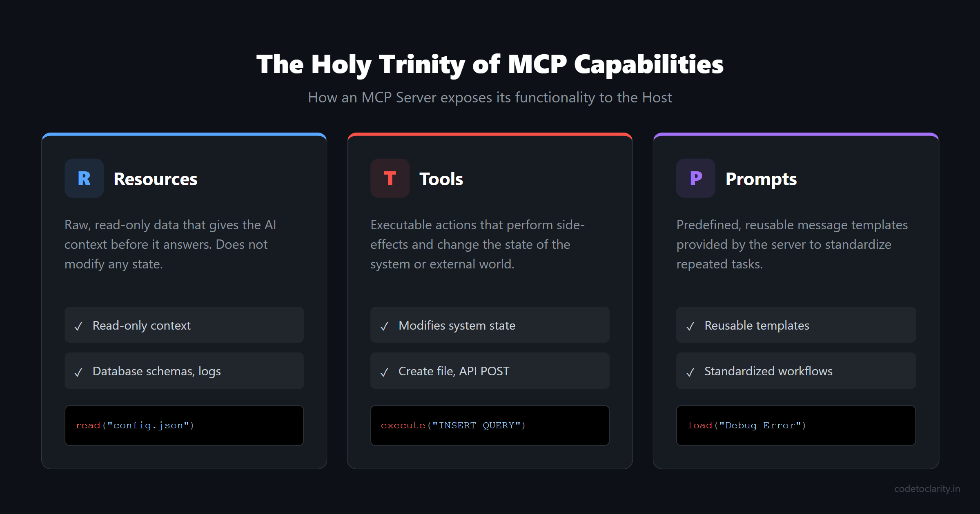Click the Prompts description about message templates

pos(792,244)
